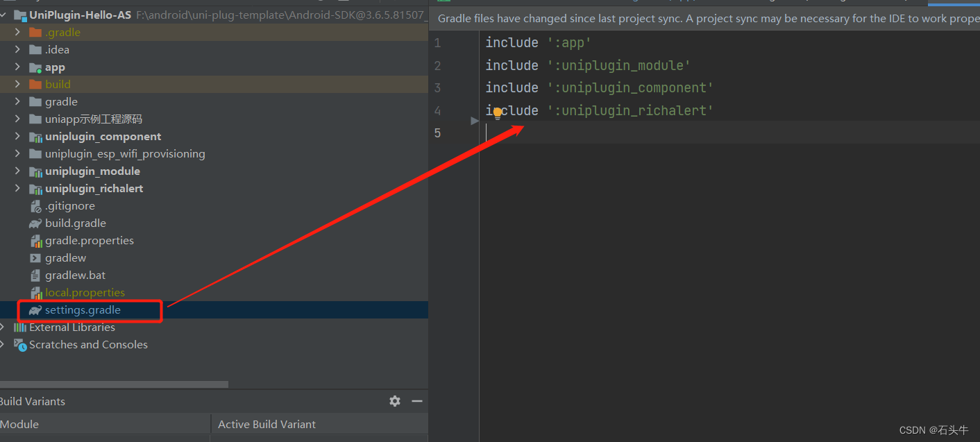
Task: Expand the uniplugin_module node
Action: click(17, 171)
